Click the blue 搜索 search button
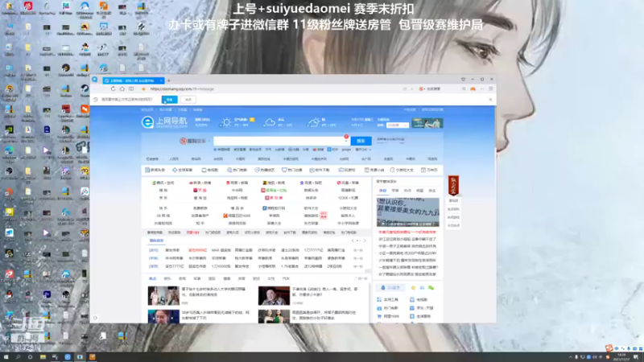 (x=361, y=141)
